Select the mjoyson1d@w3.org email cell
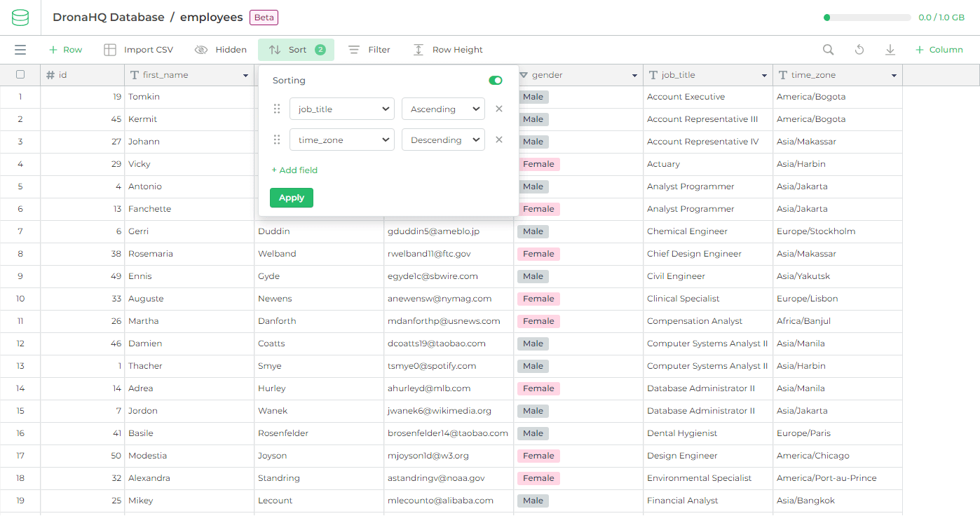980x516 pixels. [x=449, y=456]
